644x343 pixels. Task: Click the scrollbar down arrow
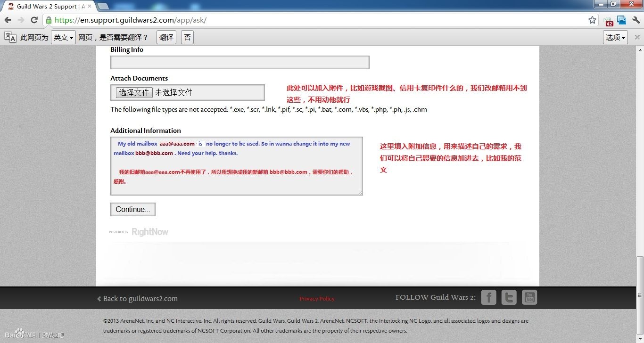(640, 339)
